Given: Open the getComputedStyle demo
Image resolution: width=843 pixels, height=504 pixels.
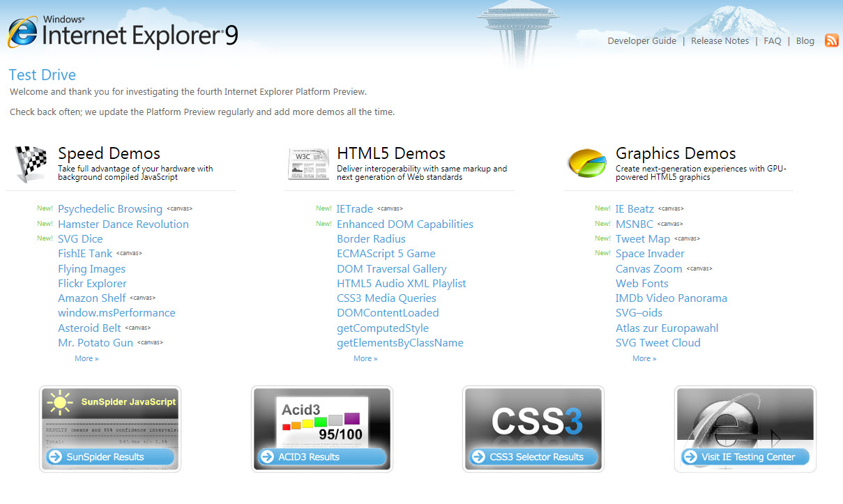Looking at the screenshot, I should click(x=383, y=328).
